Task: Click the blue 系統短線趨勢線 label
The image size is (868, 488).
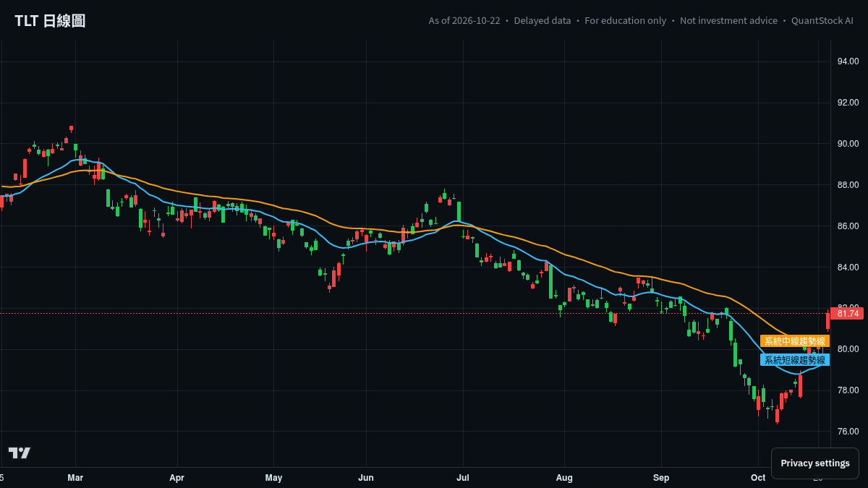Action: 795,360
